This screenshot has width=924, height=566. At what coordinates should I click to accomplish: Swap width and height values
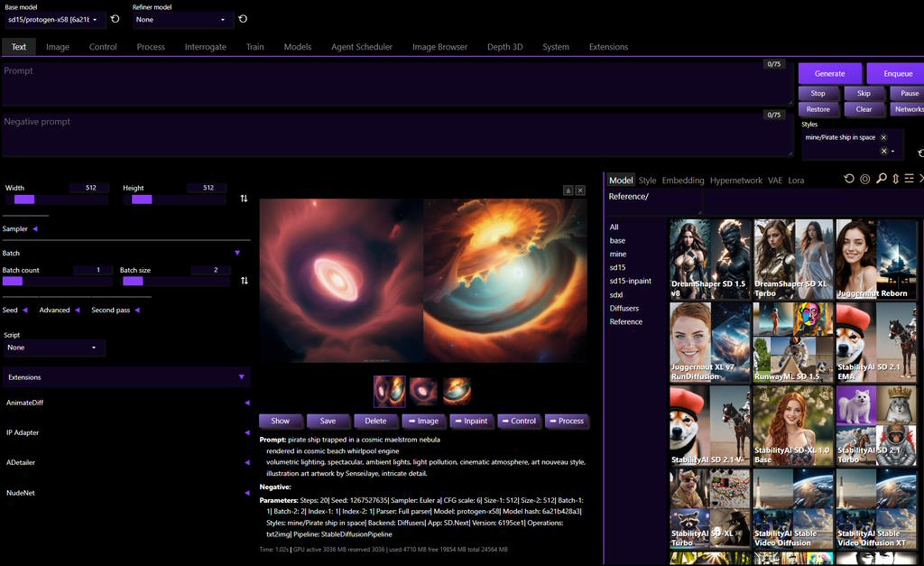coord(244,199)
